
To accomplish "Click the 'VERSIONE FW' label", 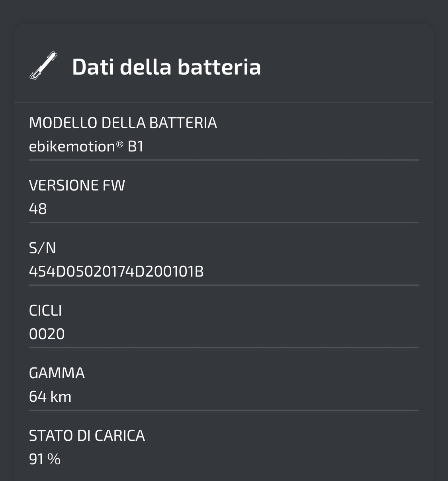I will pos(77,185).
